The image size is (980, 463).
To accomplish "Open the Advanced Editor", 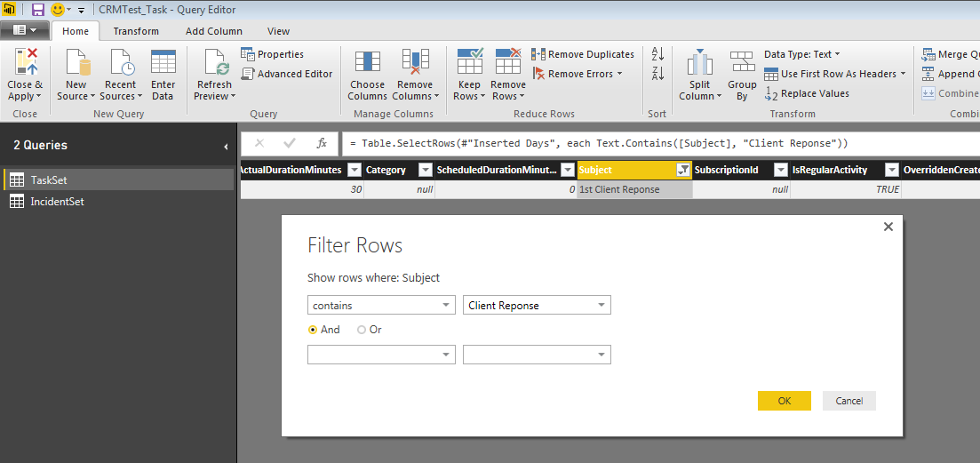I will click(287, 74).
